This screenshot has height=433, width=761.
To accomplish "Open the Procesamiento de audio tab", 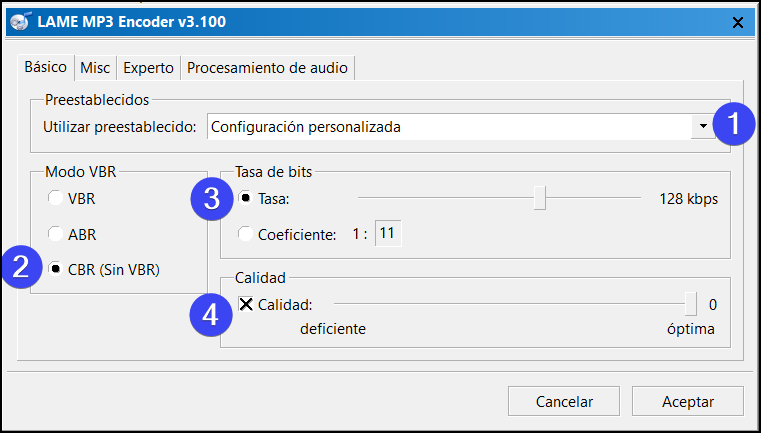I will coord(267,68).
